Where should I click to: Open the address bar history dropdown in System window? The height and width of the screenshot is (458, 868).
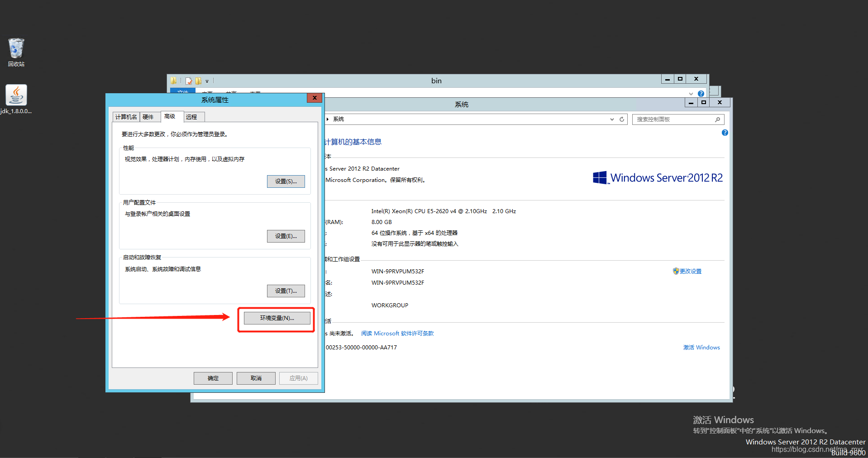pyautogui.click(x=612, y=119)
